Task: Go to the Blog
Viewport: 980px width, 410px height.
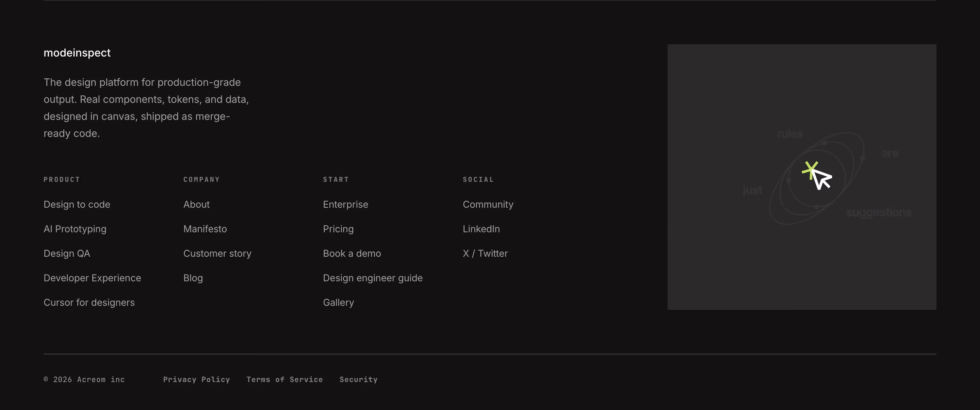Action: click(x=193, y=278)
